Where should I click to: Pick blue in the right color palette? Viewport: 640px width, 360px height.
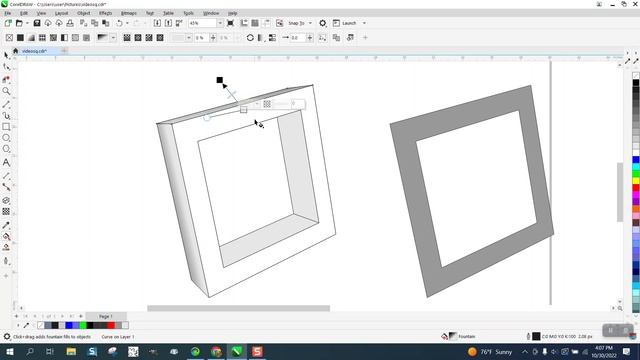point(636,159)
